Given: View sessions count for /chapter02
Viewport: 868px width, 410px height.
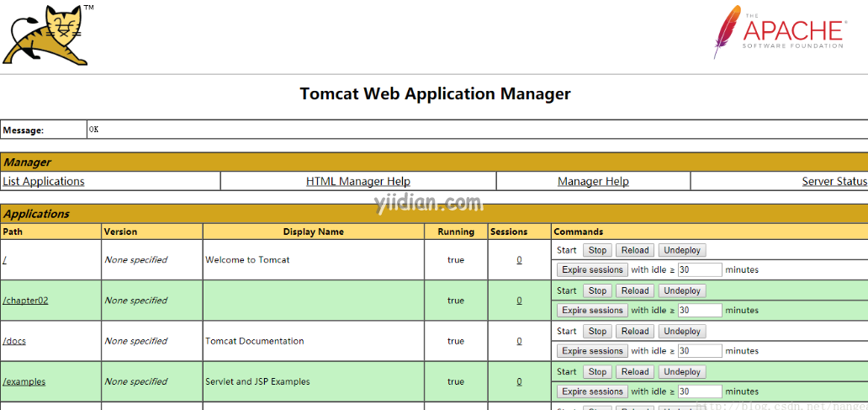Looking at the screenshot, I should 519,301.
